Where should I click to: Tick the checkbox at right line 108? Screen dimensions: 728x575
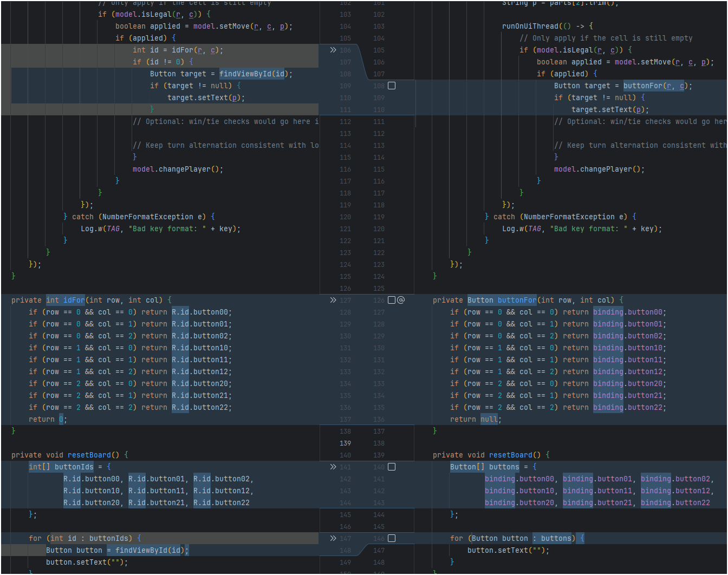(392, 86)
